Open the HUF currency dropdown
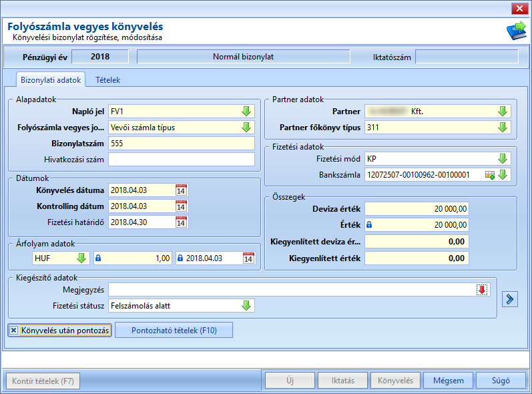532x394 pixels. pyautogui.click(x=81, y=258)
